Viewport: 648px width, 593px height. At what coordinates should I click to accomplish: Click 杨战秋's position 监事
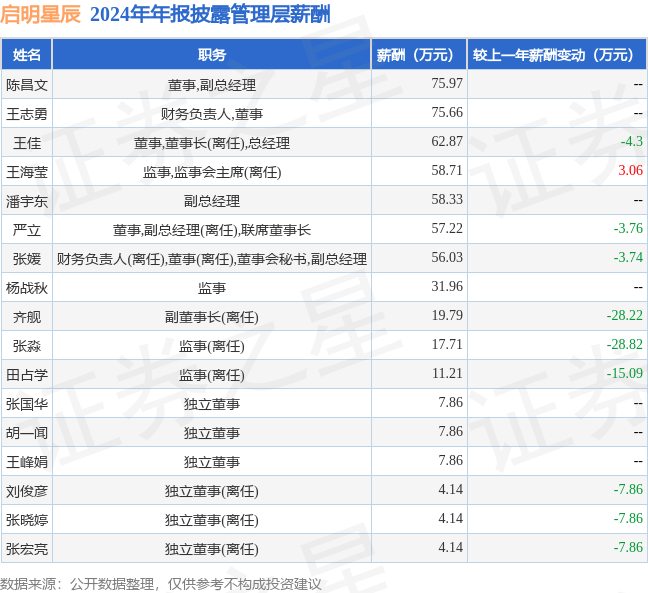tap(212, 288)
